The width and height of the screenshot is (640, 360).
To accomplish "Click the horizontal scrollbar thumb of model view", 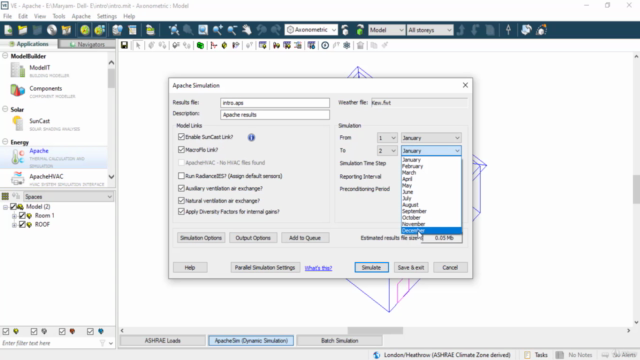I will (x=375, y=331).
